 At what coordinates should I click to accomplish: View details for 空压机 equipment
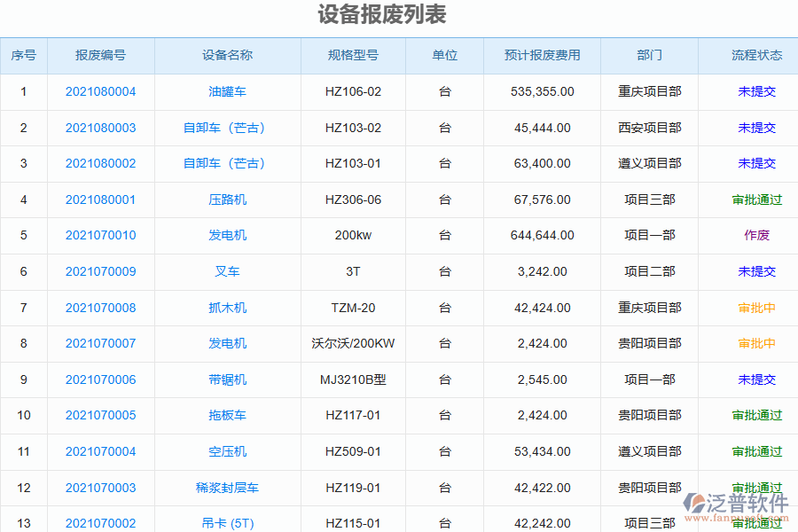[227, 451]
